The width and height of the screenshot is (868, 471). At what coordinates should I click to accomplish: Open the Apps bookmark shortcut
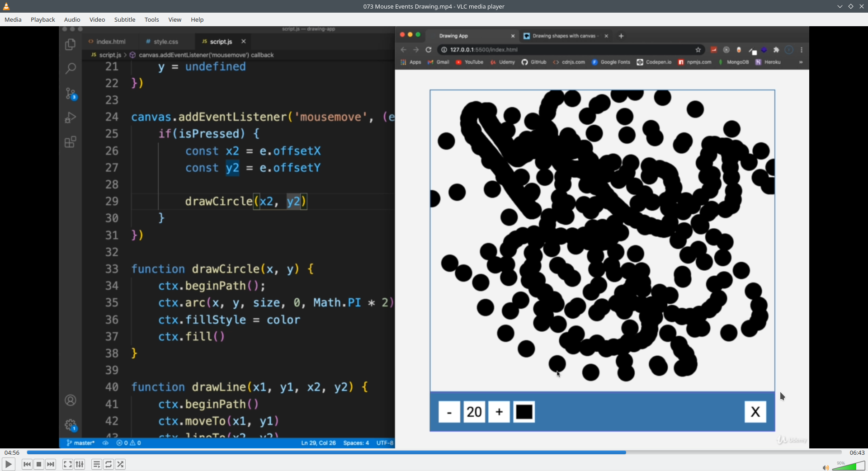point(411,62)
